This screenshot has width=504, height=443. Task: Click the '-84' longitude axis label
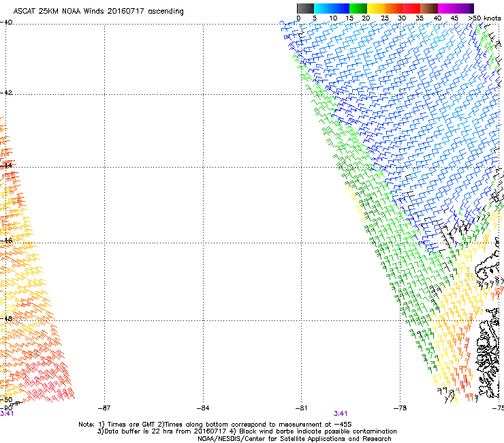[203, 408]
